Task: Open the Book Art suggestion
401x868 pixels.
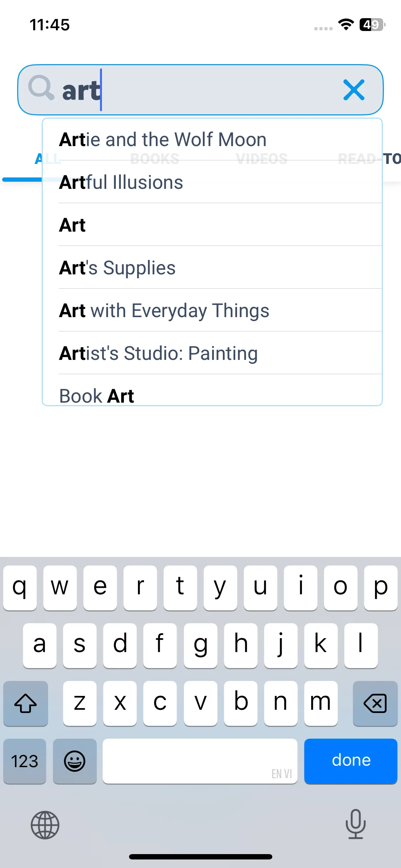Action: (97, 396)
